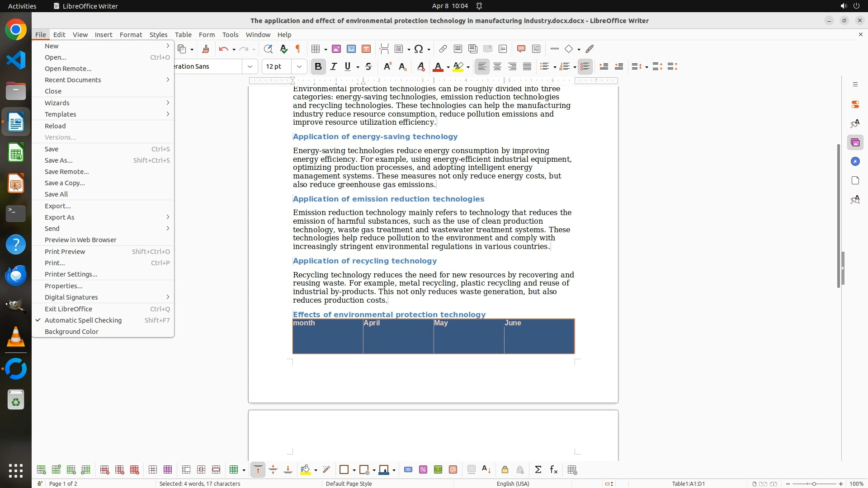Click the Insert Image toolbar icon
This screenshot has width=868, height=488.
(336, 49)
